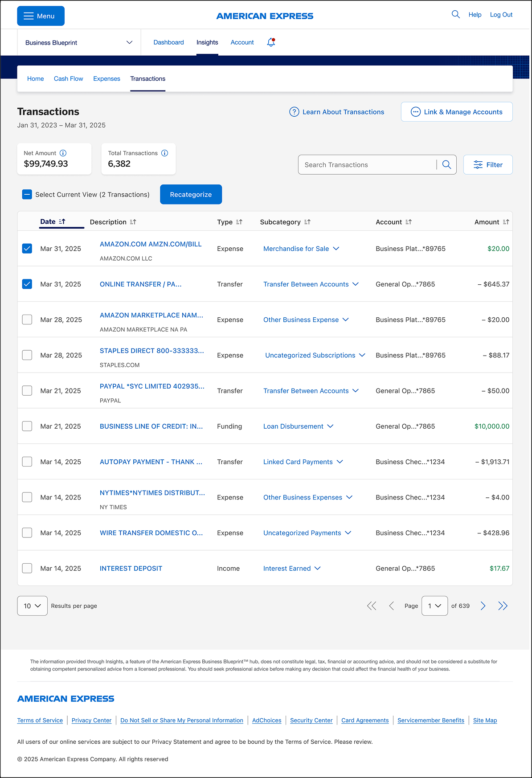532x778 pixels.
Task: Open Other Business Expense subcategory dropdown
Action: (306, 319)
